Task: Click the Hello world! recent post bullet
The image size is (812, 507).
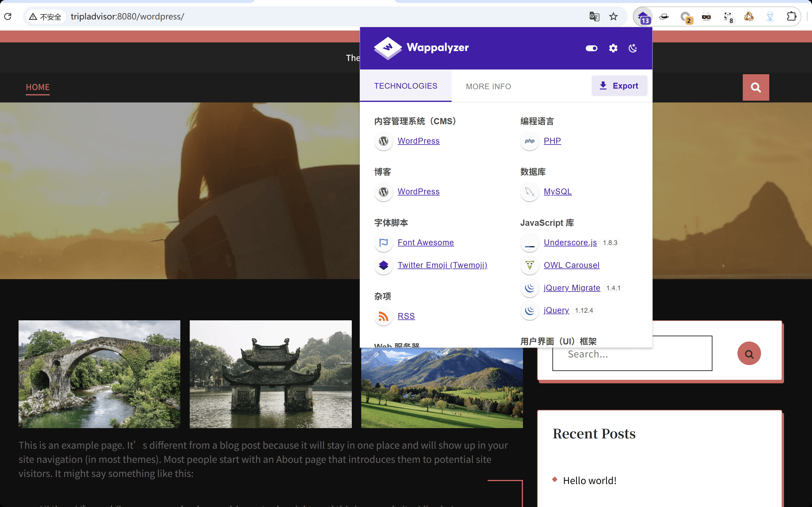Action: (555, 480)
